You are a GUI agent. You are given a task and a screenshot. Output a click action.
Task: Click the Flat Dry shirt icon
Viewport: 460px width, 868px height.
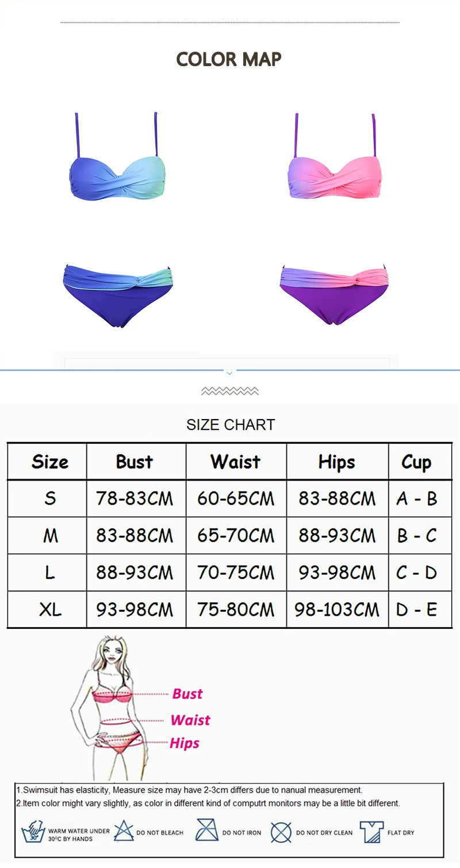click(371, 832)
